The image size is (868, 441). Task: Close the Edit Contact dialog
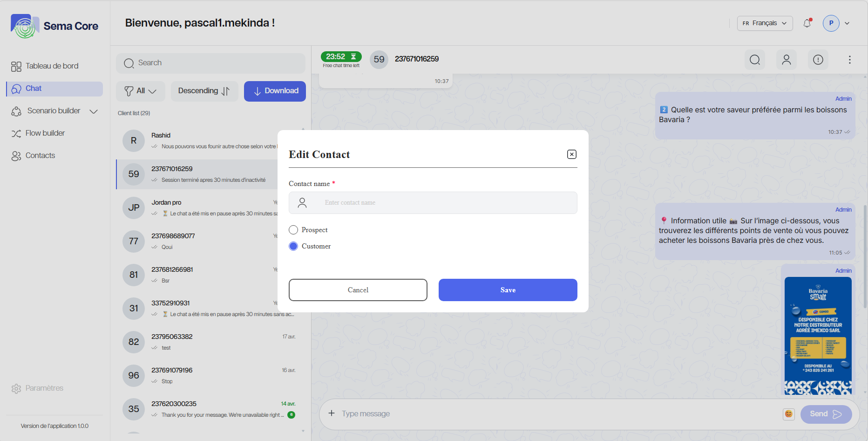click(572, 154)
